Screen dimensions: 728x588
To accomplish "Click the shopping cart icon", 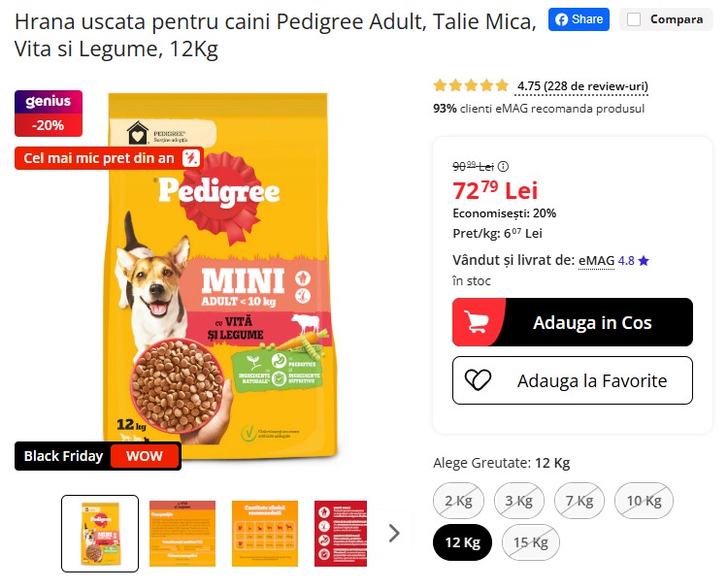I will (477, 321).
